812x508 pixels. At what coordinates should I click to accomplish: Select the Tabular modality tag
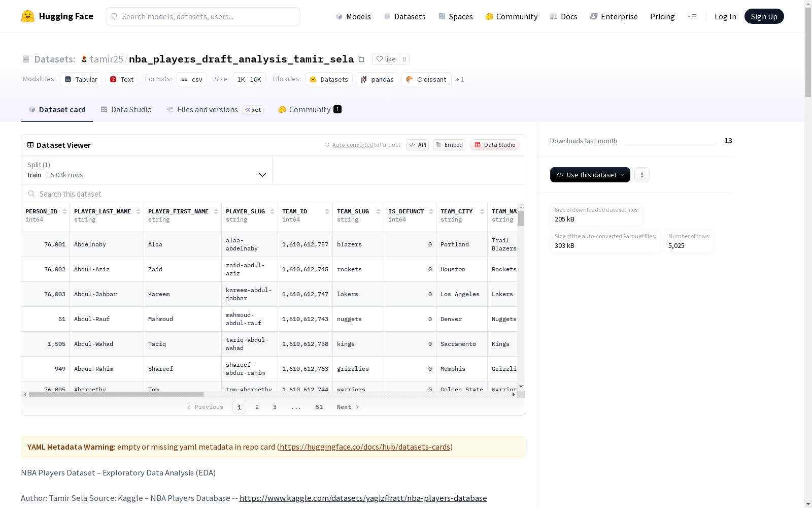(81, 79)
